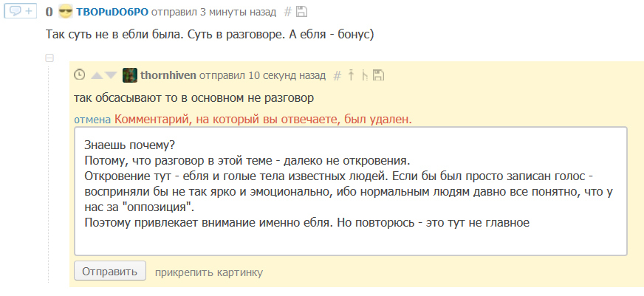Save thornhiven comment with floppy icon

point(378,75)
